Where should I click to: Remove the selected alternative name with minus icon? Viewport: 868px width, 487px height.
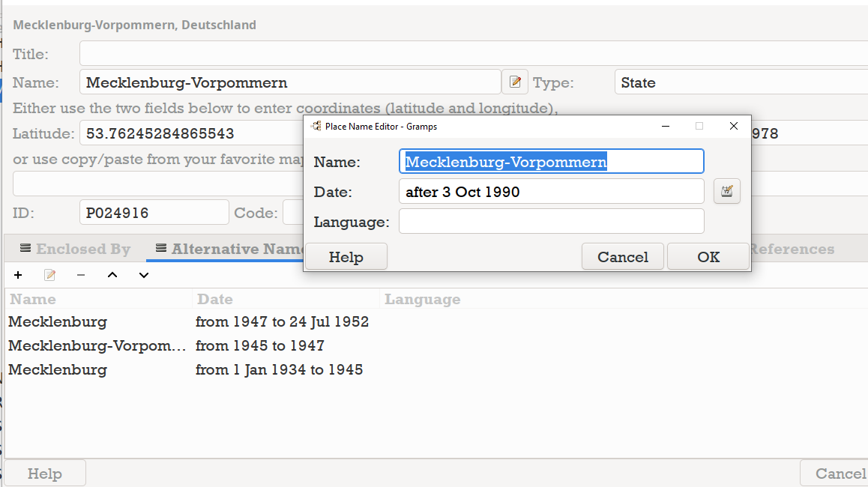tap(81, 275)
